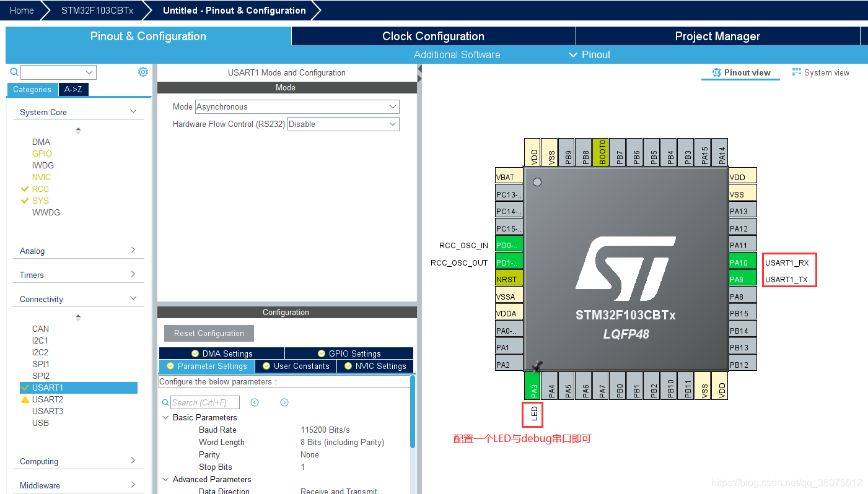Open the pinout settings gear icon
This screenshot has width=868, height=494.
tap(143, 72)
